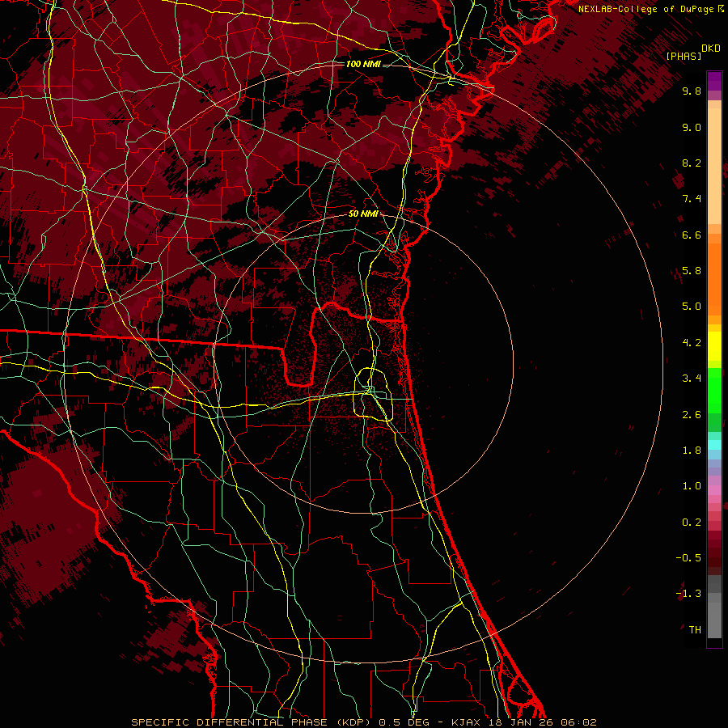Click the gray TH swatch on color bar
The image size is (728, 728).
tap(714, 620)
